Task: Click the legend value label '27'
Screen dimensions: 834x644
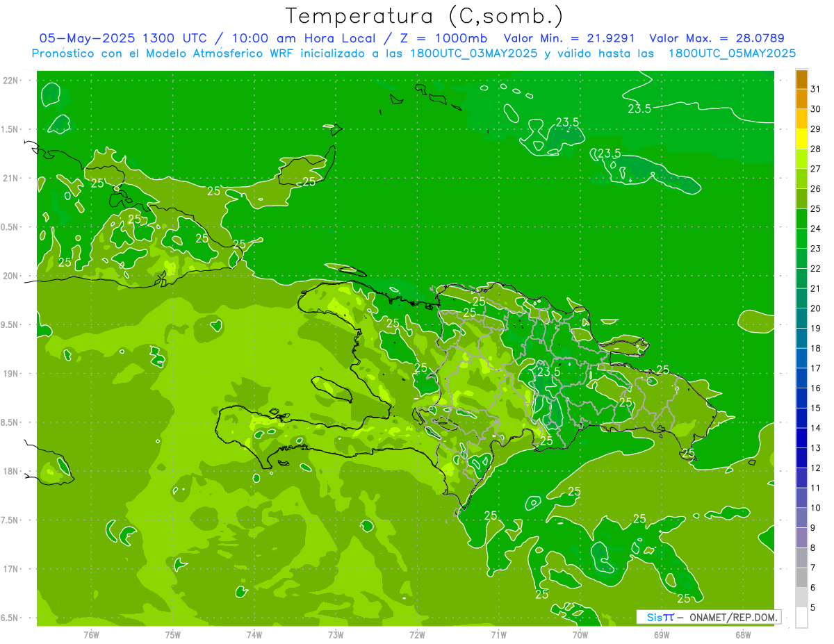Action: pyautogui.click(x=815, y=169)
